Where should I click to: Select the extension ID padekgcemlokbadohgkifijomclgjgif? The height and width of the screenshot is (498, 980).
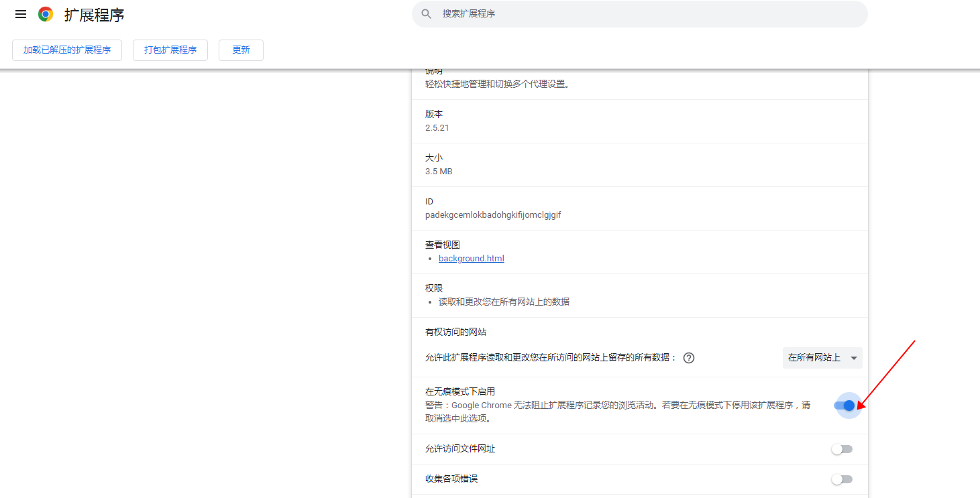[x=493, y=215]
